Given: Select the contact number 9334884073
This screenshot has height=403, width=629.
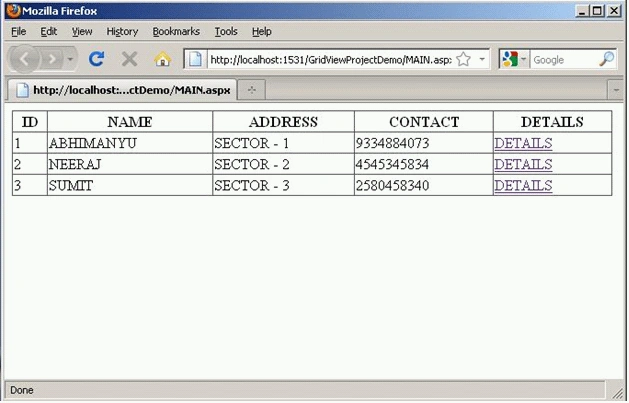Looking at the screenshot, I should (392, 143).
